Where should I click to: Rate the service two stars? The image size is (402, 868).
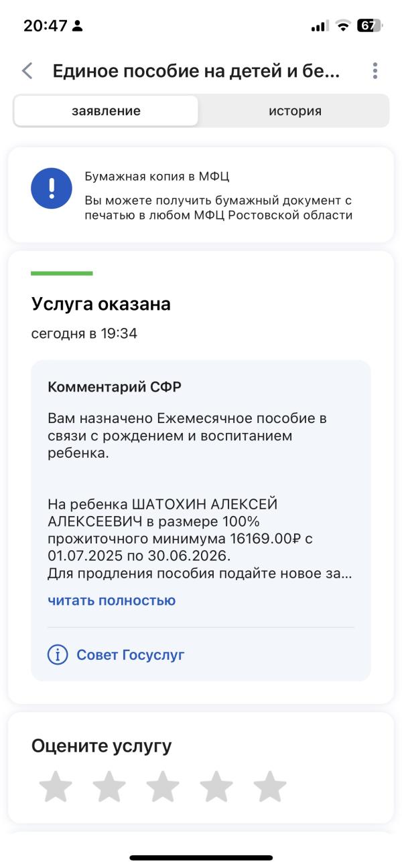click(109, 786)
